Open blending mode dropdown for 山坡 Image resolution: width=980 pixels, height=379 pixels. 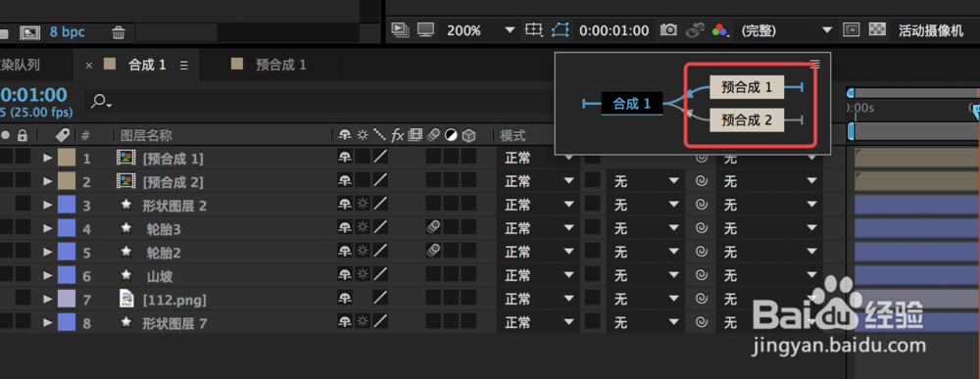[x=539, y=275]
